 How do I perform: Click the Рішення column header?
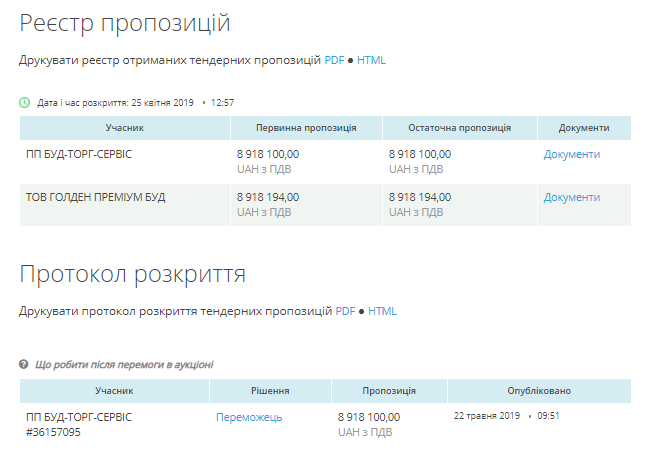270,391
